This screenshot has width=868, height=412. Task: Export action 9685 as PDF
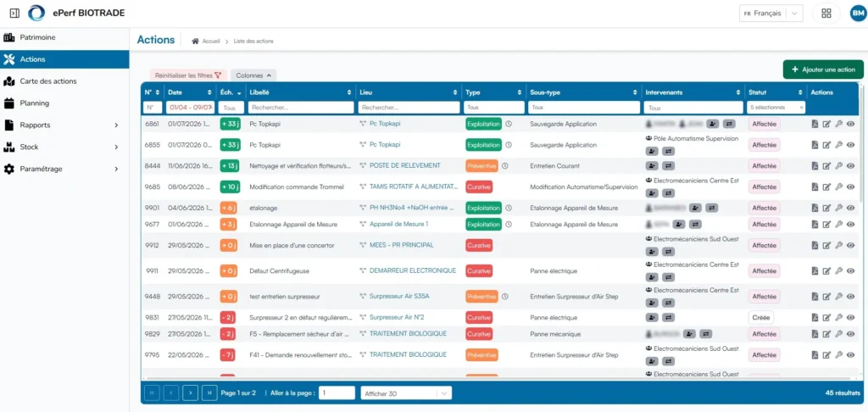tap(815, 187)
